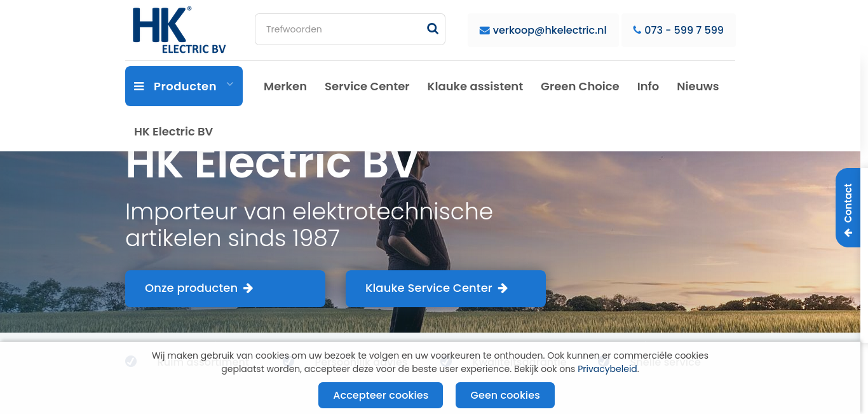Click the arrow icon on Klauke Service Center
The height and width of the screenshot is (414, 868).
point(503,288)
